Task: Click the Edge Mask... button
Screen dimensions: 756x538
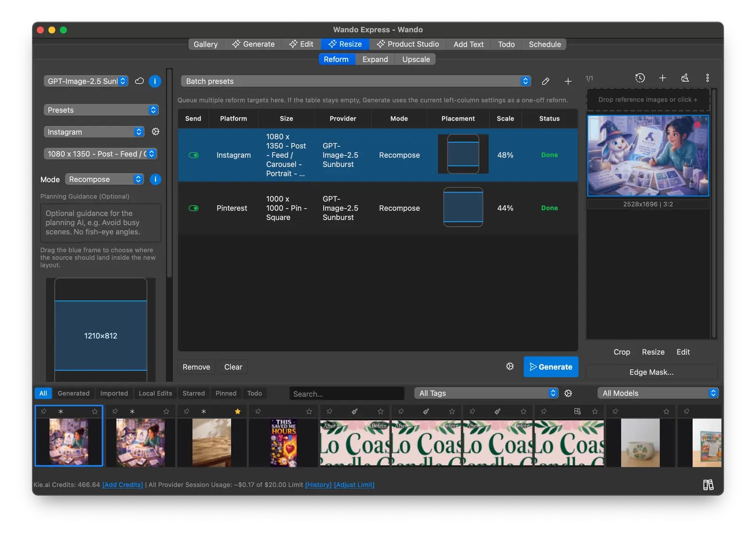Action: tap(652, 372)
